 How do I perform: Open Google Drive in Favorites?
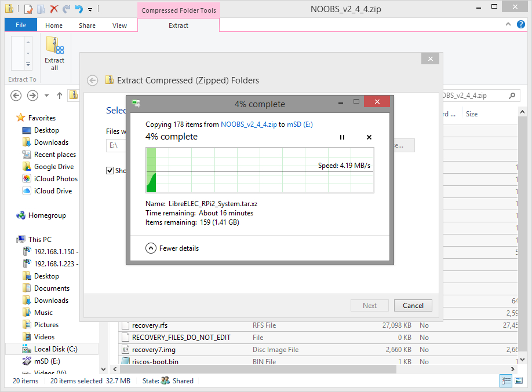pyautogui.click(x=54, y=167)
